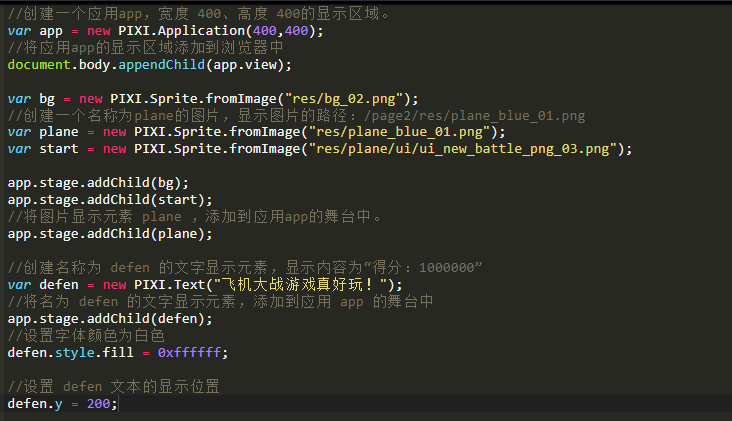Click the line declaring var bg with bg_02.png
Image resolution: width=732 pixels, height=421 pixels.
coord(213,98)
